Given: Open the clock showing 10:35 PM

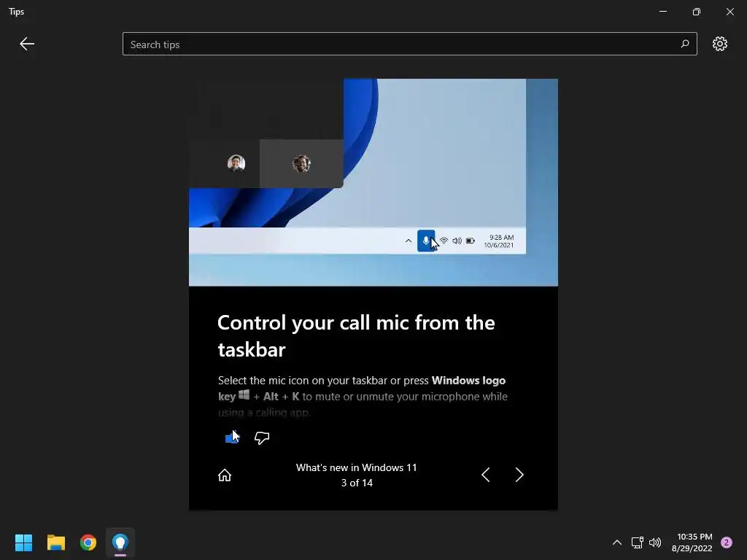Looking at the screenshot, I should (x=692, y=542).
